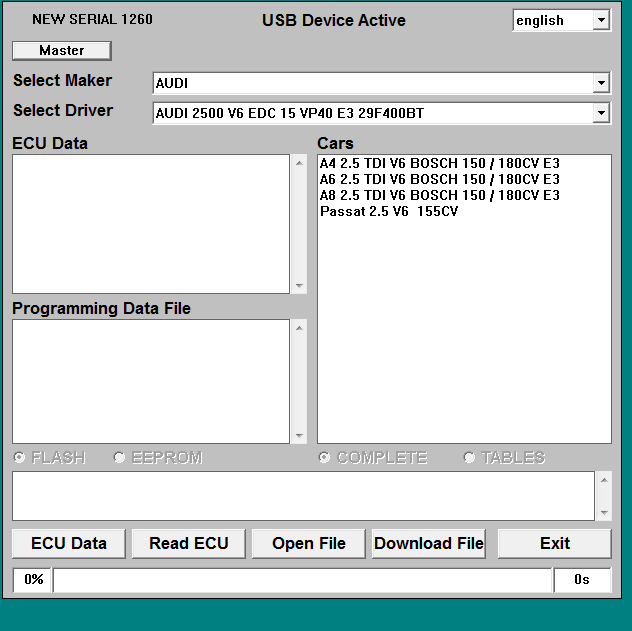Click the progress bar at the bottom
This screenshot has width=632, height=631.
click(x=302, y=580)
